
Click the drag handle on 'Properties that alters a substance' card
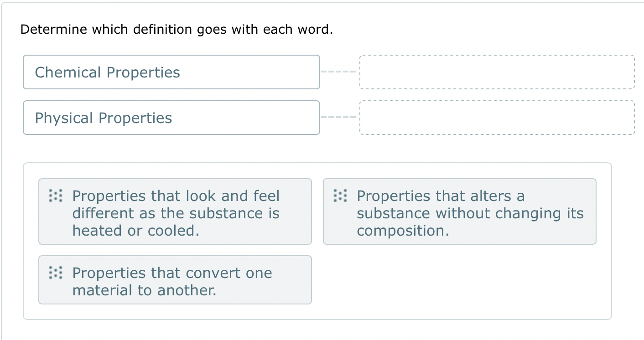pos(340,196)
